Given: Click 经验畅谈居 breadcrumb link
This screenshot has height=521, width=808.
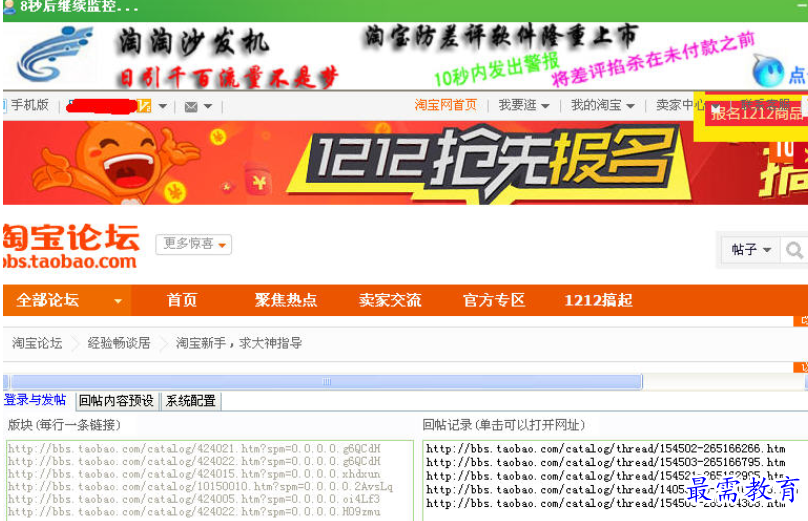Looking at the screenshot, I should 119,343.
